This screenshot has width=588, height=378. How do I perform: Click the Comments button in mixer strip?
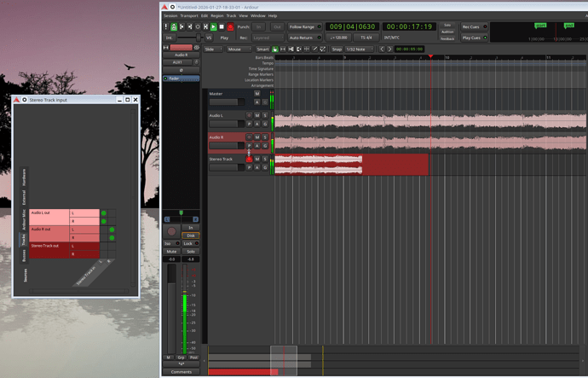pos(181,372)
